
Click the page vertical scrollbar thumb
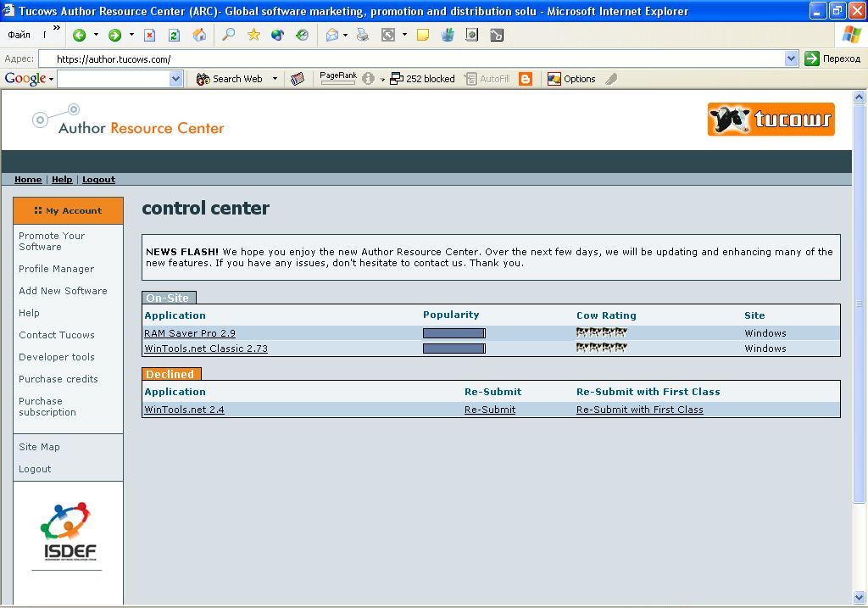click(860, 304)
